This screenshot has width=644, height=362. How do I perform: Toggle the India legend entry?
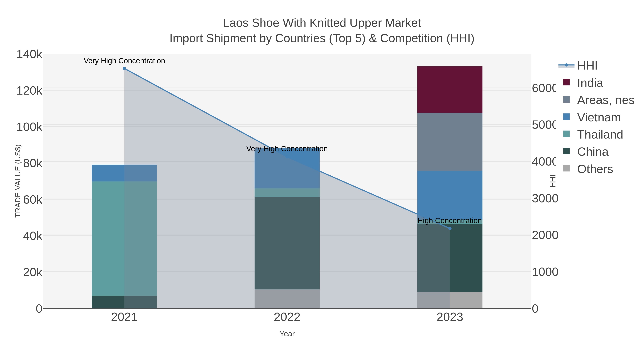point(583,83)
